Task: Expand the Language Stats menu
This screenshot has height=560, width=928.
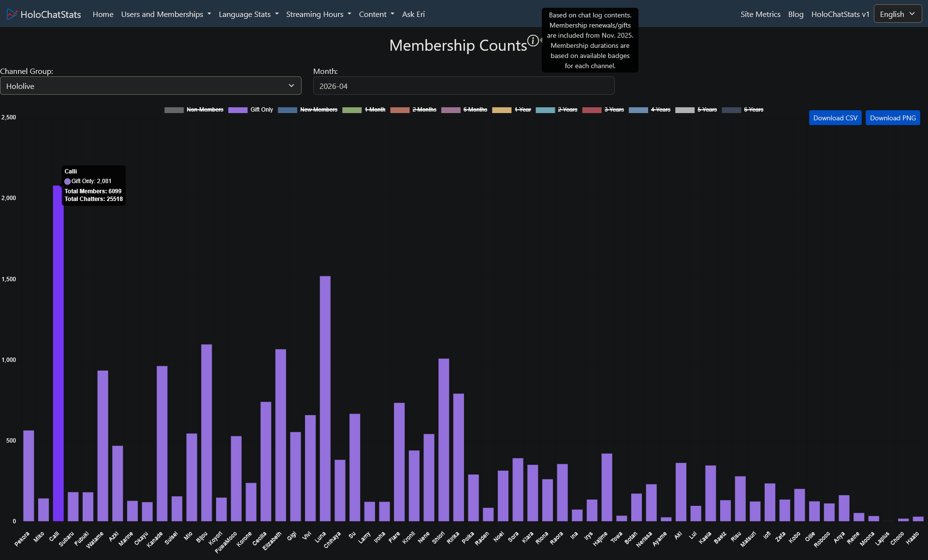Action: click(248, 14)
